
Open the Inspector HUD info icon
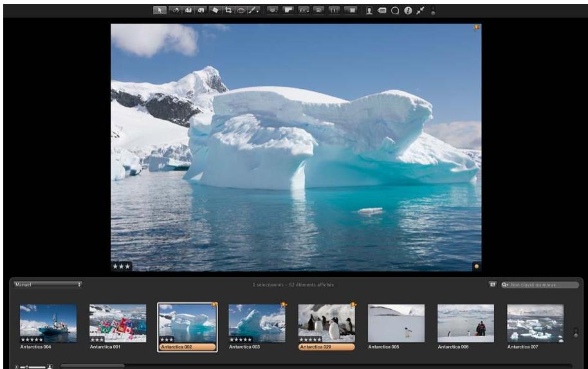408,11
